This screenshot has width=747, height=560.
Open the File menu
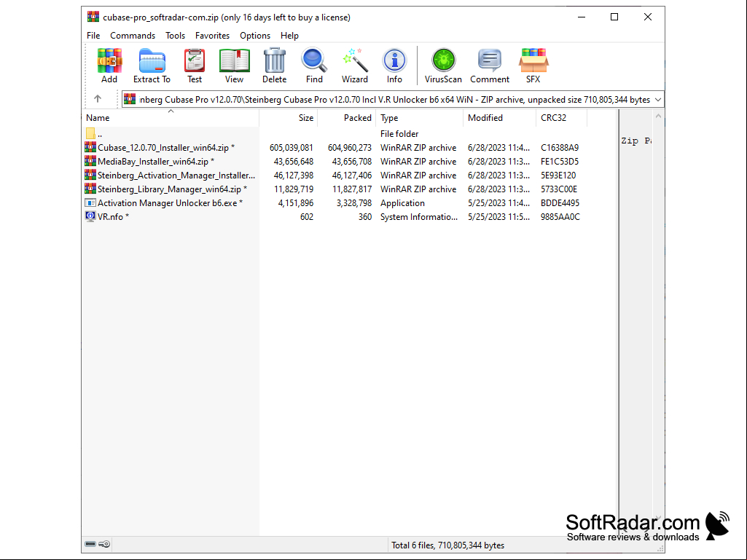tap(93, 36)
